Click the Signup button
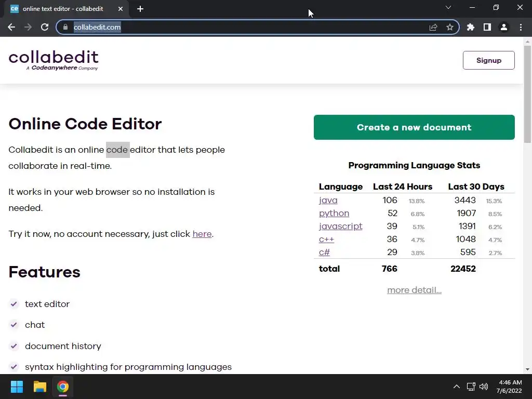The height and width of the screenshot is (399, 532). point(488,60)
